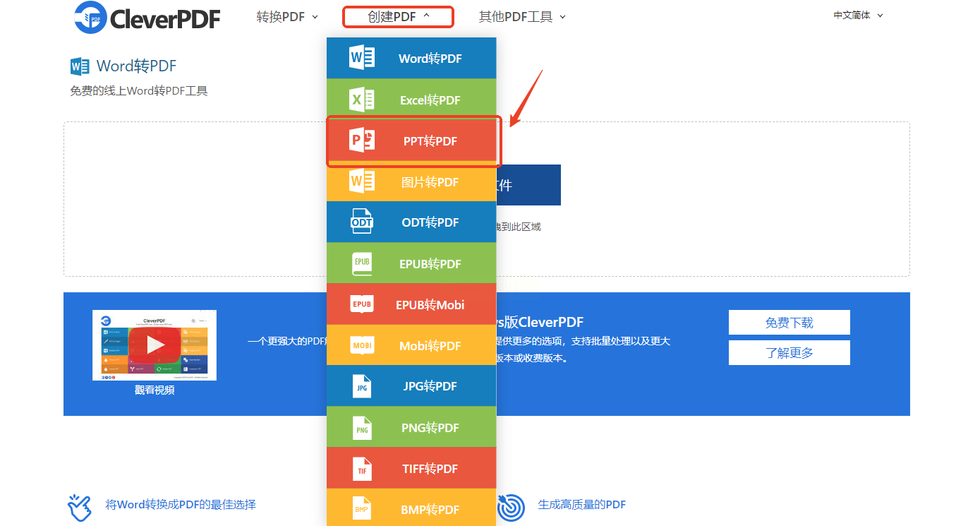Open the 转换PDF dropdown menu
980x526 pixels.
287,17
